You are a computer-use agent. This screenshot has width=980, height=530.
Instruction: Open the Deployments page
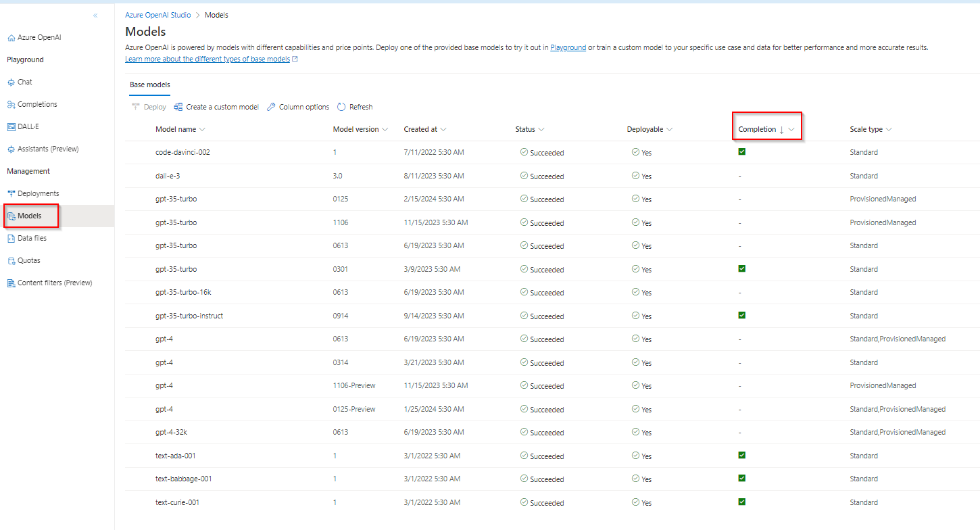pos(39,193)
